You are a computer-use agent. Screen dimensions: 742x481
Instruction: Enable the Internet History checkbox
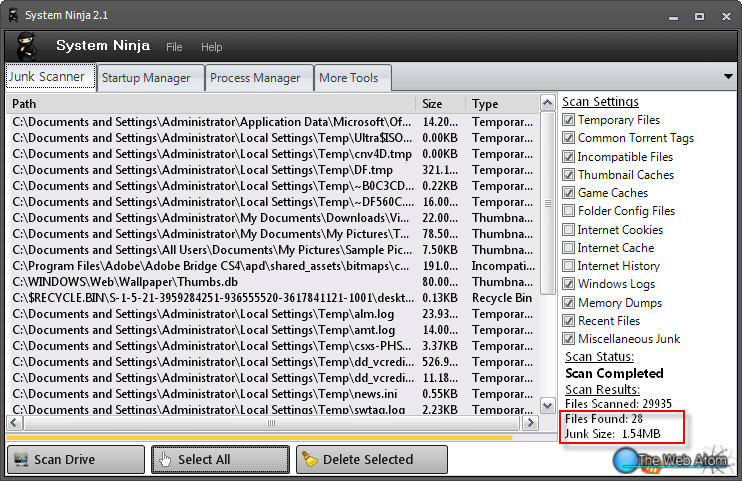568,266
